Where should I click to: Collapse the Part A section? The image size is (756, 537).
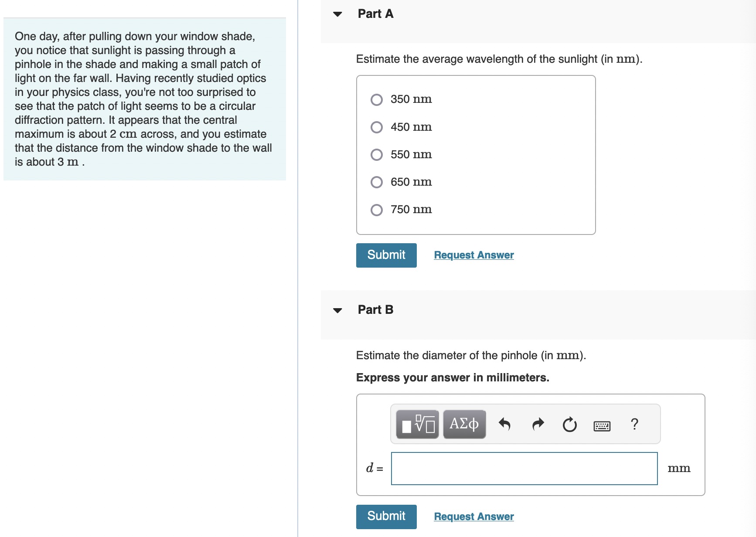[x=337, y=14]
